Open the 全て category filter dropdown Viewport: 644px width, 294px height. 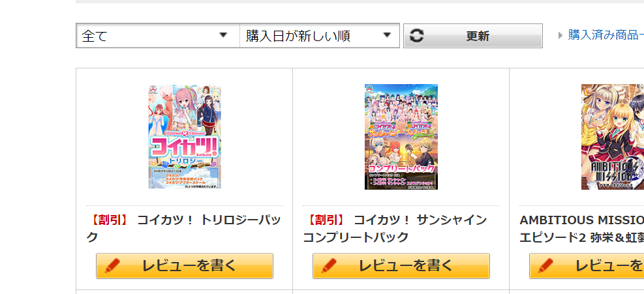pyautogui.click(x=158, y=36)
